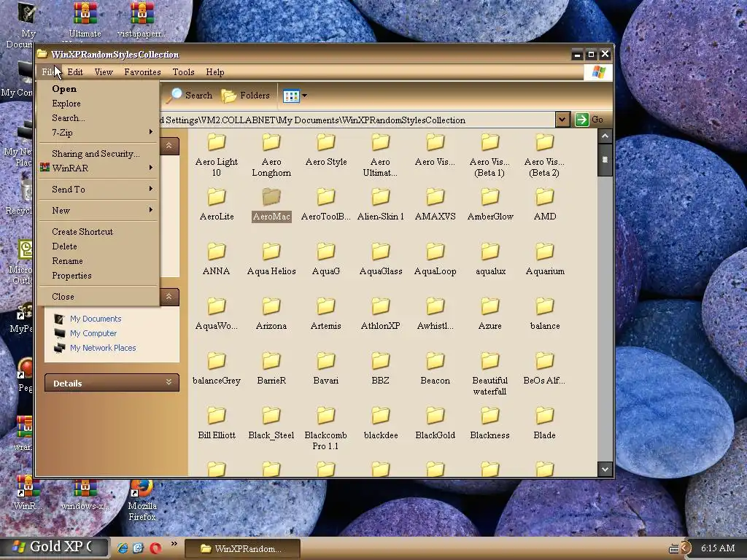This screenshot has width=747, height=560.
Task: Click the Gold XP Start button
Action: point(54,547)
